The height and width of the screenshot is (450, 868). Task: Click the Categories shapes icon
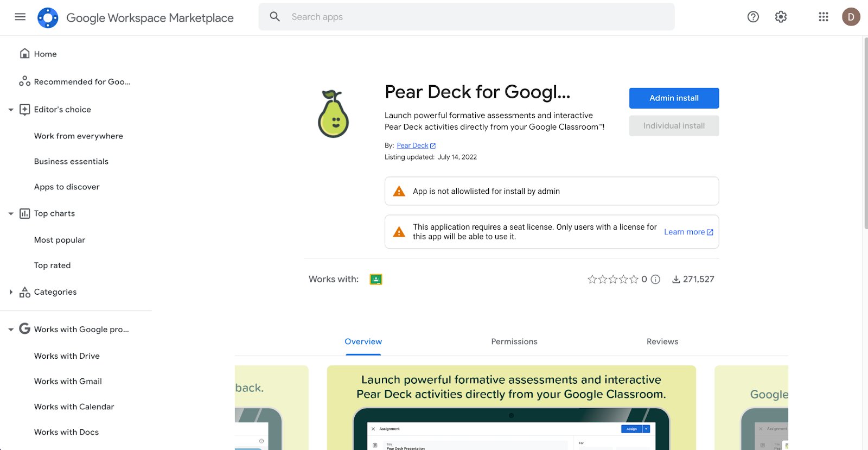pyautogui.click(x=24, y=292)
